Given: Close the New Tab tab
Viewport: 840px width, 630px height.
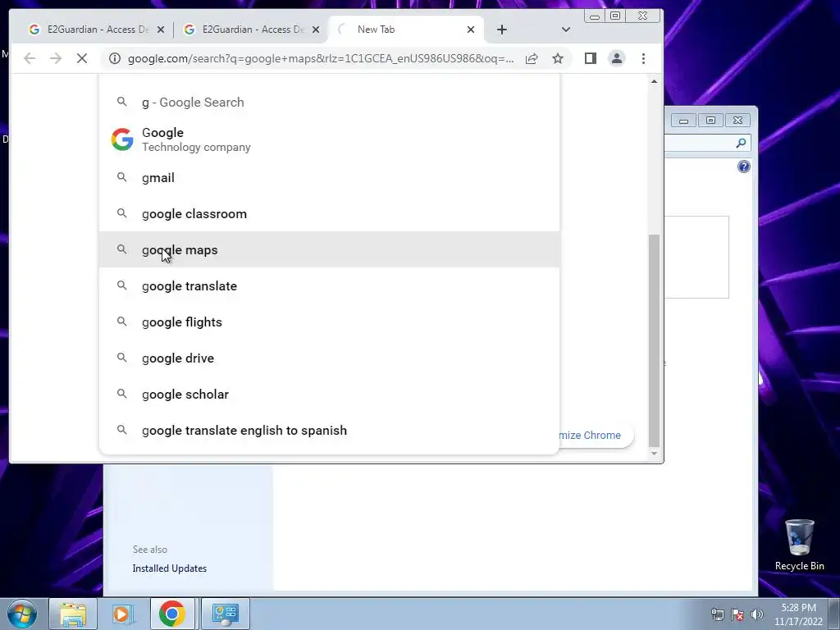Looking at the screenshot, I should point(471,30).
